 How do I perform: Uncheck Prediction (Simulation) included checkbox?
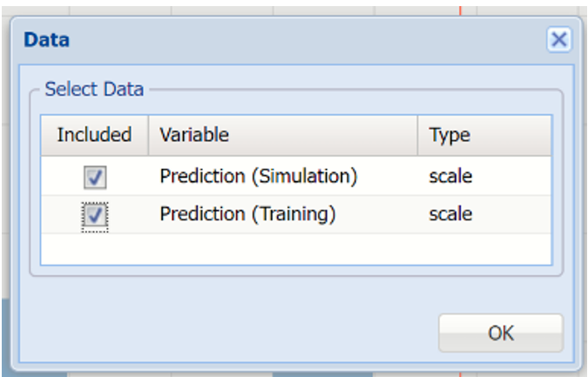coord(95,177)
